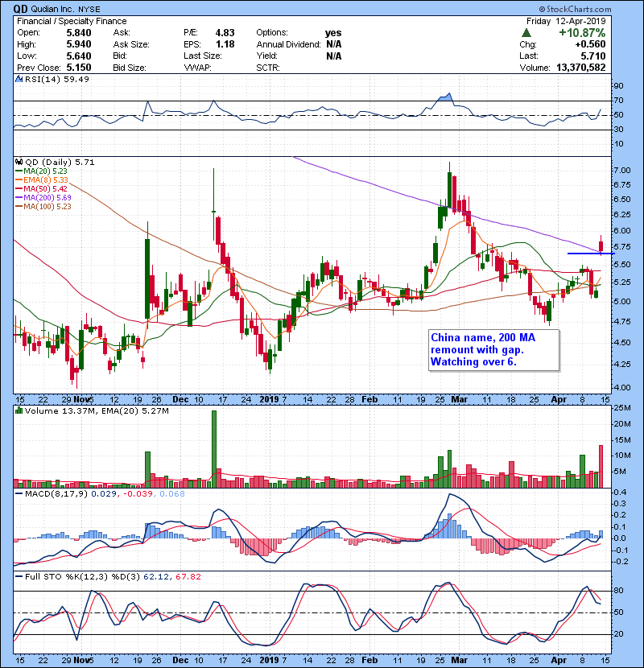This screenshot has height=668, width=644.
Task: Click the P/E value 4.83
Action: coord(225,33)
